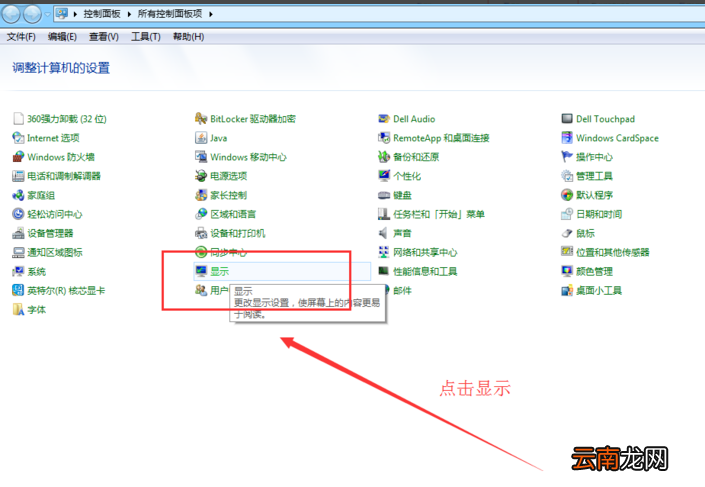Open 360强力卸载 (32 位) icon
Screen dimensions: 705x487
18,119
